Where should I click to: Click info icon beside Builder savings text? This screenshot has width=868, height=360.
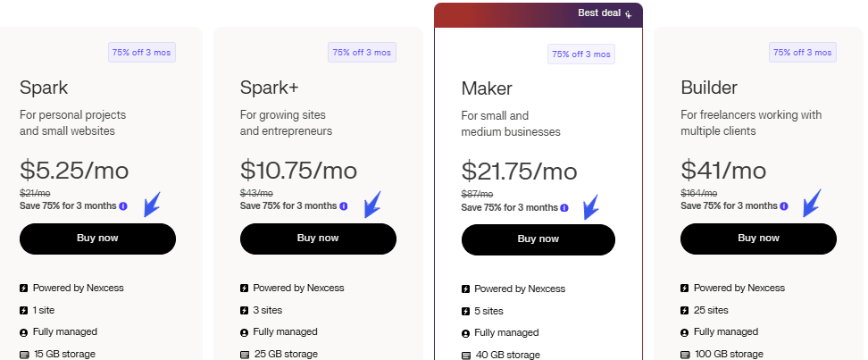[784, 206]
